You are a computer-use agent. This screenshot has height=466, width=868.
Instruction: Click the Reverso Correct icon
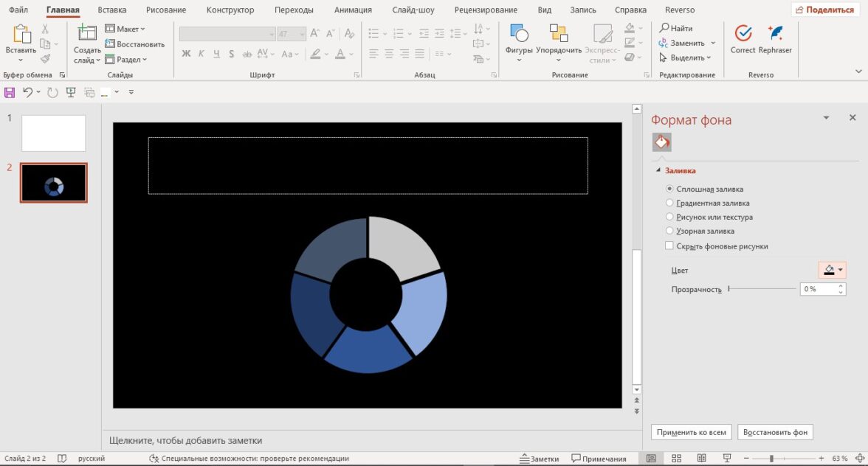coord(743,34)
